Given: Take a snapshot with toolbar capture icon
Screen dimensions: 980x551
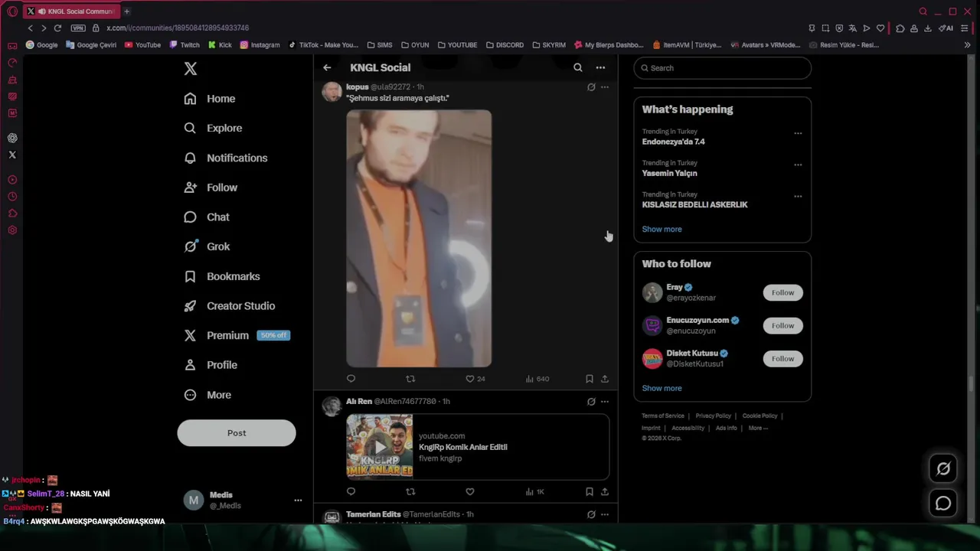Looking at the screenshot, I should (825, 28).
